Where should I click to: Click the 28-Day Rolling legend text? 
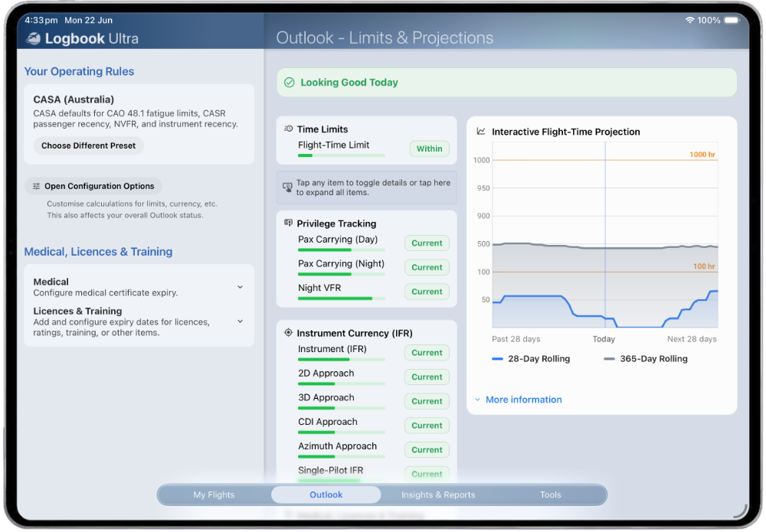(x=540, y=359)
